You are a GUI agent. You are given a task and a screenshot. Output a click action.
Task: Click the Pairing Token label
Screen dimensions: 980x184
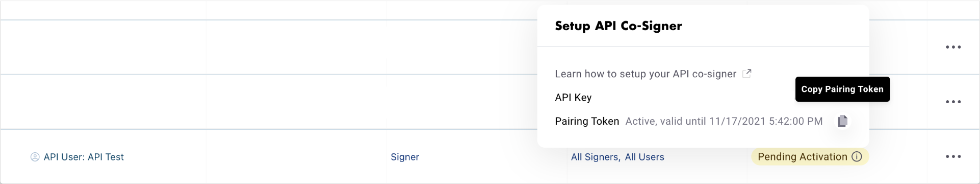(587, 121)
